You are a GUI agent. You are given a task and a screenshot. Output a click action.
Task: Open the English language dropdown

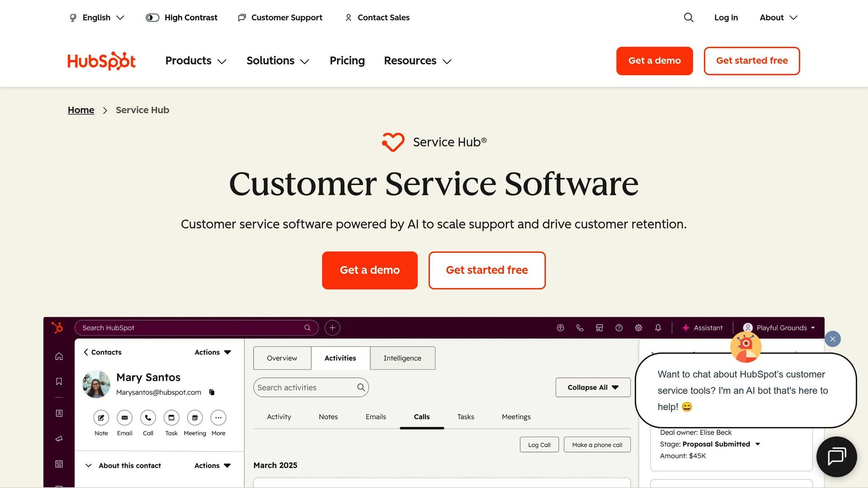point(97,17)
